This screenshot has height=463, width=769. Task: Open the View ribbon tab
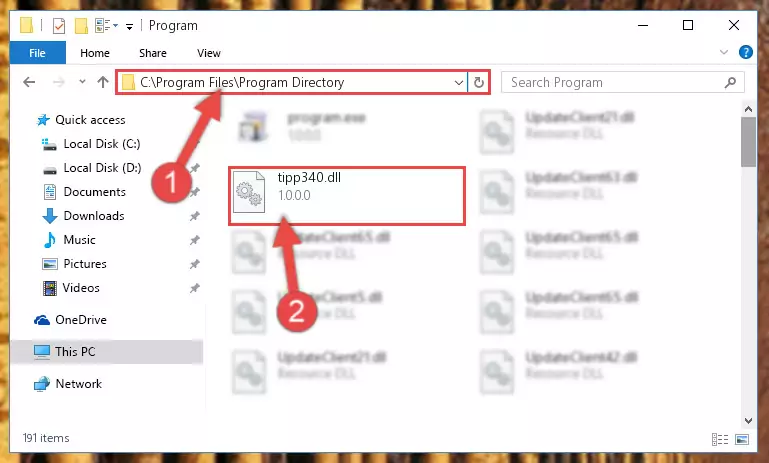pyautogui.click(x=209, y=52)
